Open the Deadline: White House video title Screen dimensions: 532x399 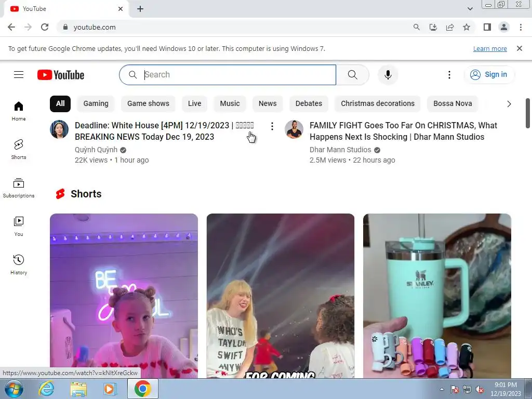click(x=164, y=131)
